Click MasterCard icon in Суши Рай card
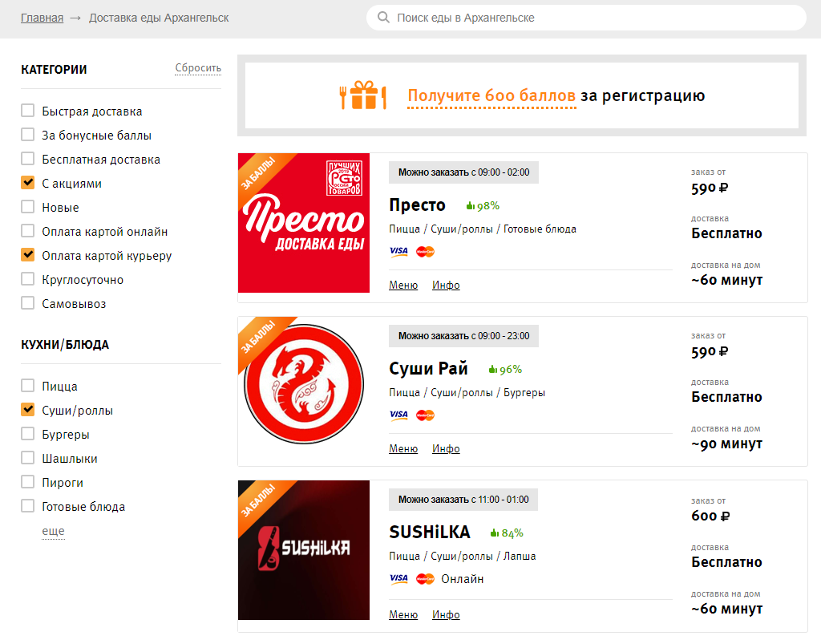821x644 pixels. (425, 415)
